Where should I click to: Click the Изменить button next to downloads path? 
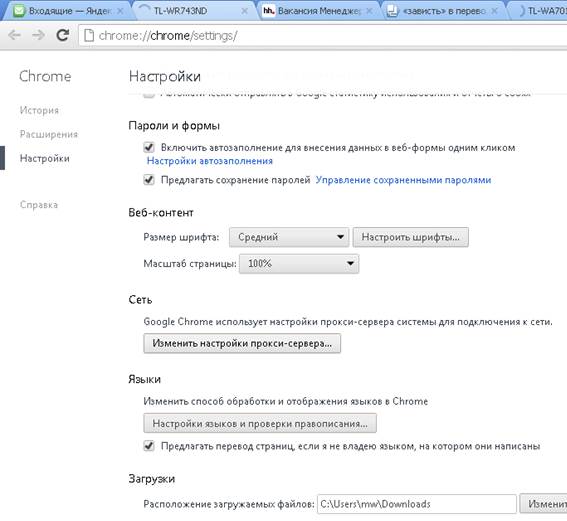543,504
